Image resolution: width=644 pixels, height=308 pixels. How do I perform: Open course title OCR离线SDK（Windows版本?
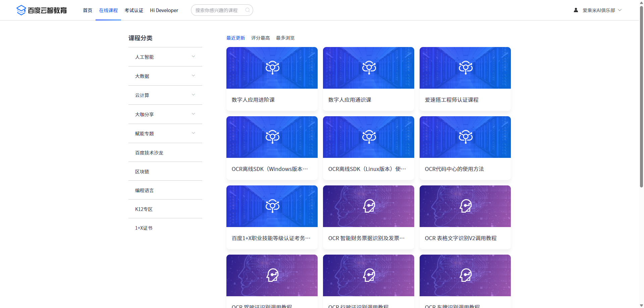[270, 169]
